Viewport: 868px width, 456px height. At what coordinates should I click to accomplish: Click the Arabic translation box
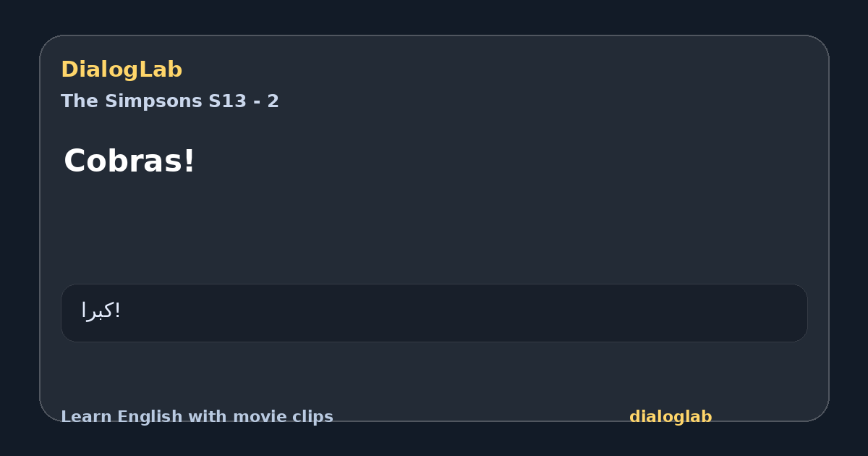pyautogui.click(x=434, y=313)
